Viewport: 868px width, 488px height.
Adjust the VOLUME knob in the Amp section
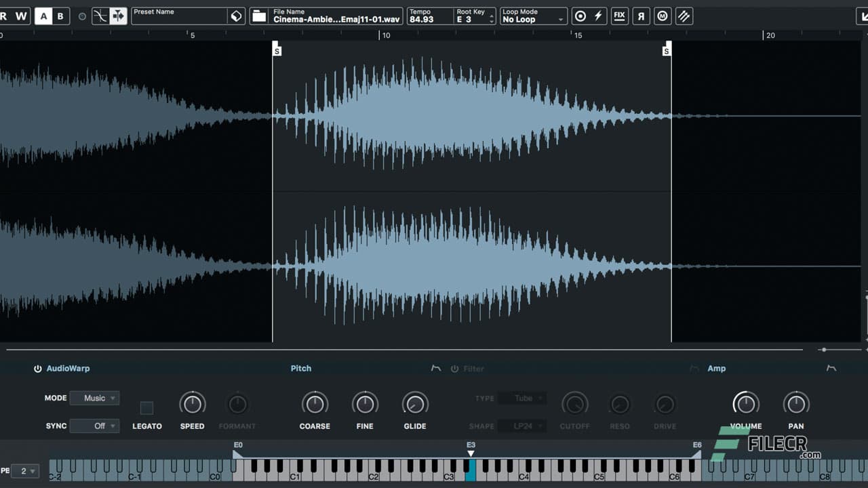click(x=745, y=403)
